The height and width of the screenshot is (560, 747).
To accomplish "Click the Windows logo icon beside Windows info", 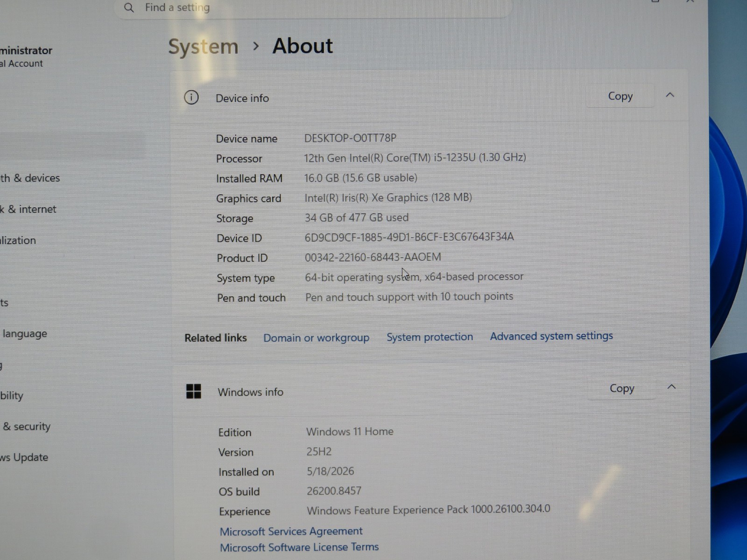I will point(193,392).
